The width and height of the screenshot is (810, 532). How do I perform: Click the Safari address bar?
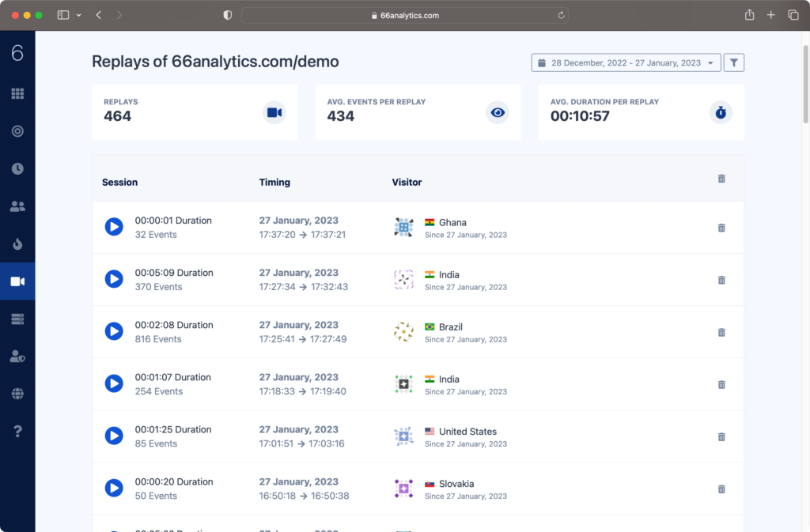click(404, 15)
